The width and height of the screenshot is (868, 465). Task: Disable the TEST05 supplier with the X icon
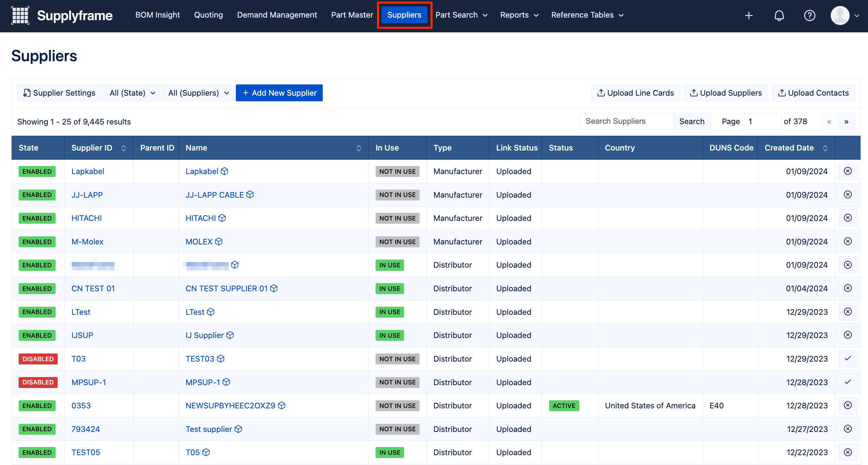click(x=848, y=452)
